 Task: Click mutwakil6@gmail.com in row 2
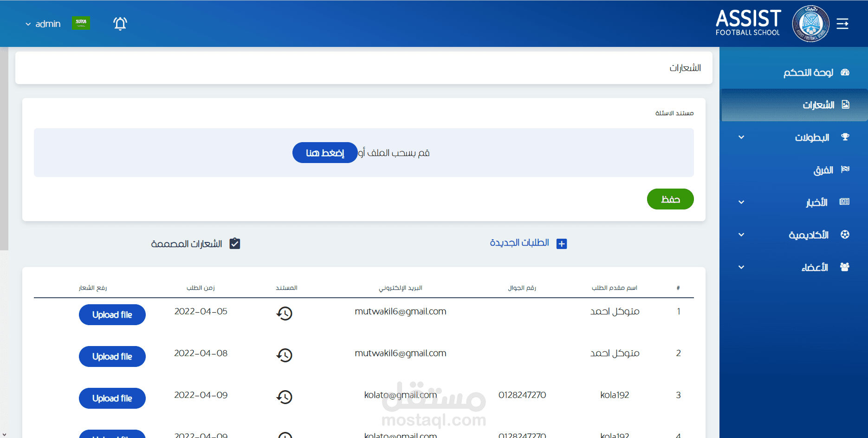tap(401, 353)
